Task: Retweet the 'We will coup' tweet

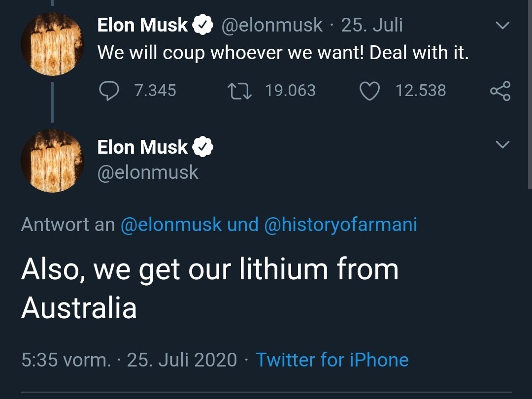Action: 239,91
